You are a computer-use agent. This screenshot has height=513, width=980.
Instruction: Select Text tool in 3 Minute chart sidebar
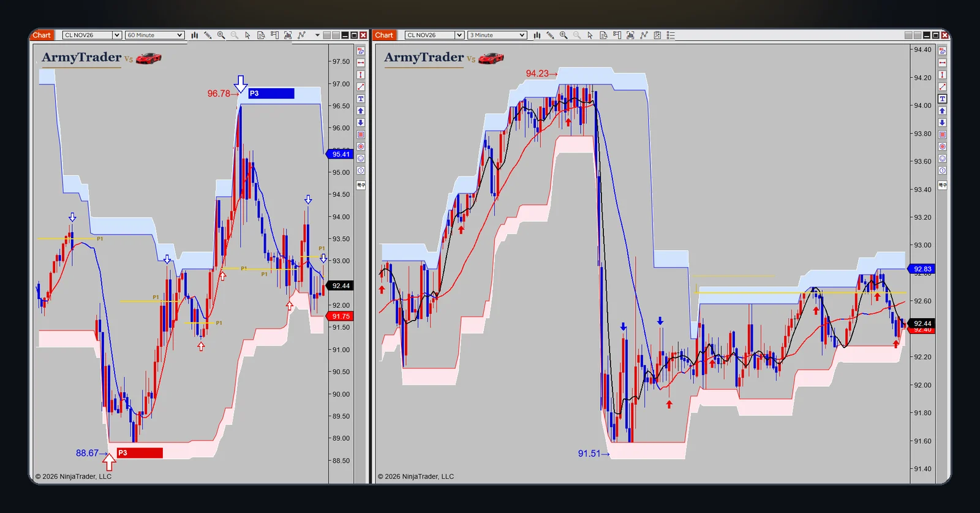point(942,99)
